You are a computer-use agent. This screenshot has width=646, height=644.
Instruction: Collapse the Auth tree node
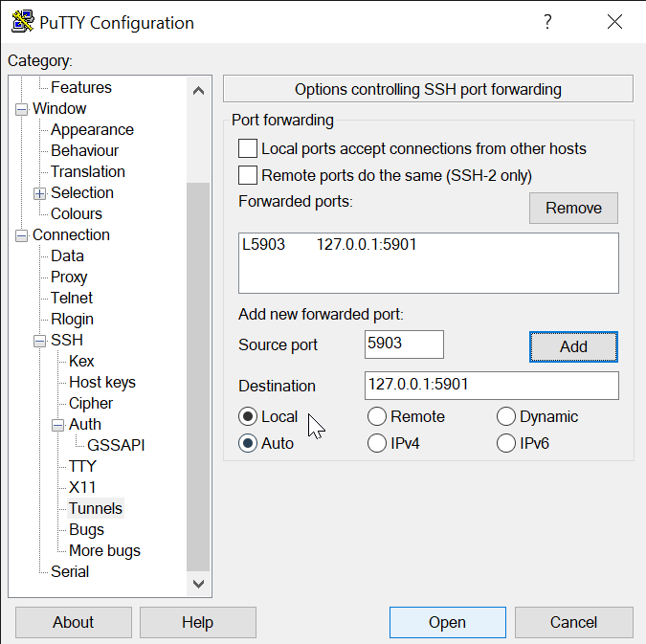pos(58,425)
